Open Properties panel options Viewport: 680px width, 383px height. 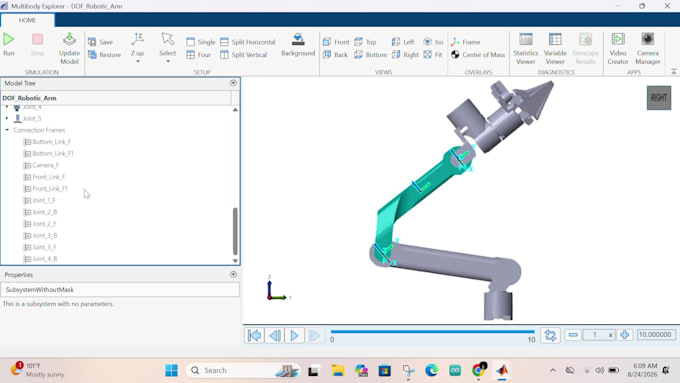click(233, 274)
